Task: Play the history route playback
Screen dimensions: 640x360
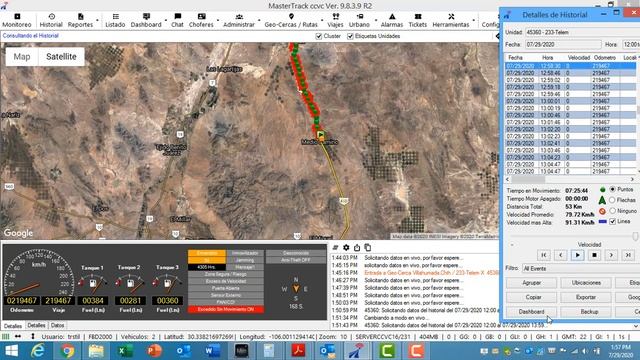Action: tap(578, 255)
